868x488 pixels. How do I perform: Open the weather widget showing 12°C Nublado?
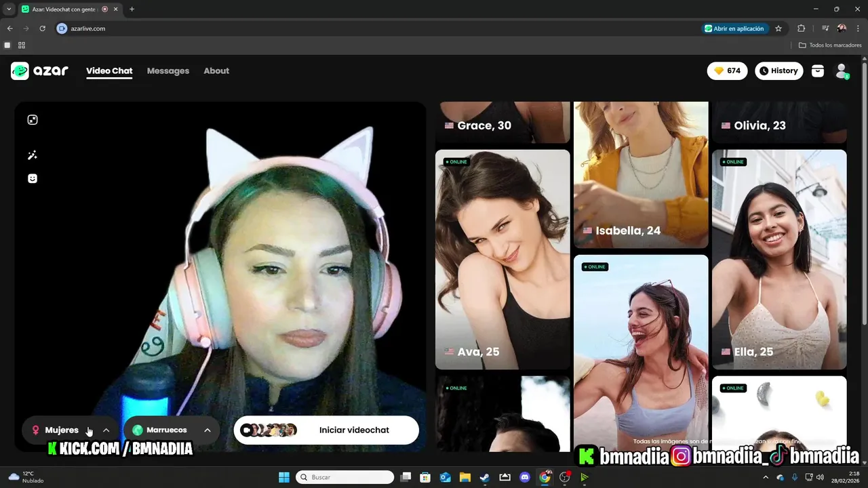click(26, 477)
